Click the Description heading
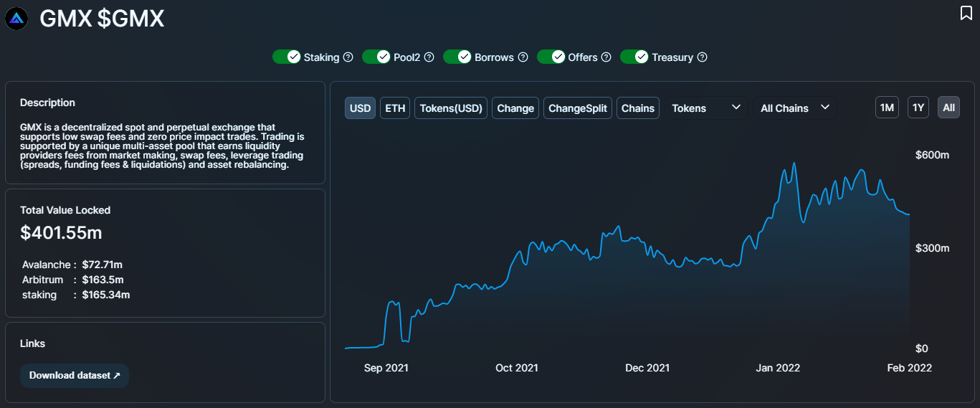 pos(47,103)
